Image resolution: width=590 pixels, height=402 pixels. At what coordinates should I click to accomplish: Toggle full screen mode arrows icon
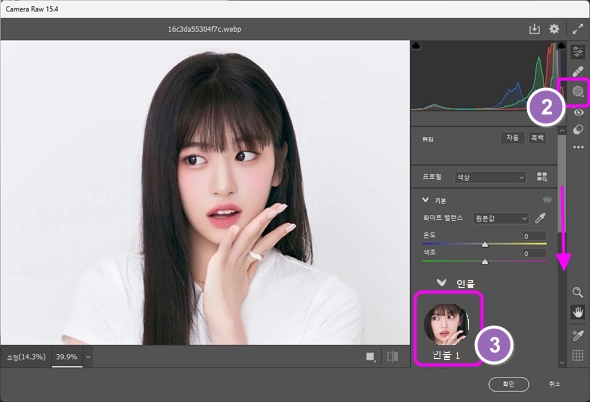(x=578, y=29)
